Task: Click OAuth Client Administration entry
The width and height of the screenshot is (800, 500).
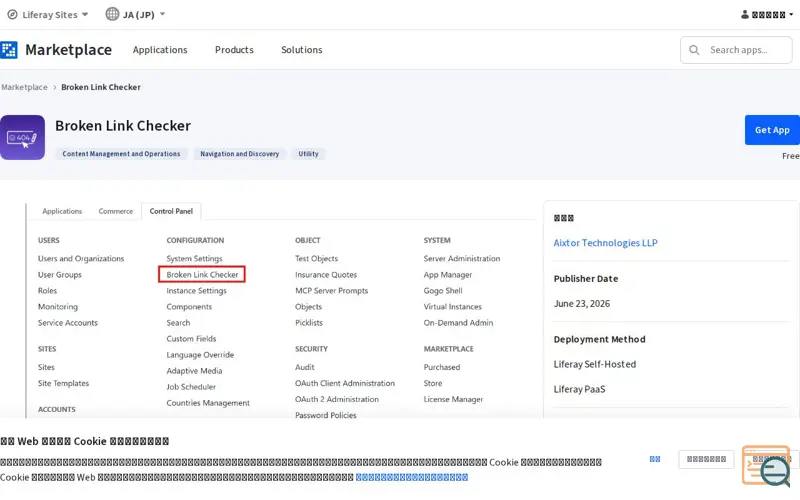Action: click(345, 383)
